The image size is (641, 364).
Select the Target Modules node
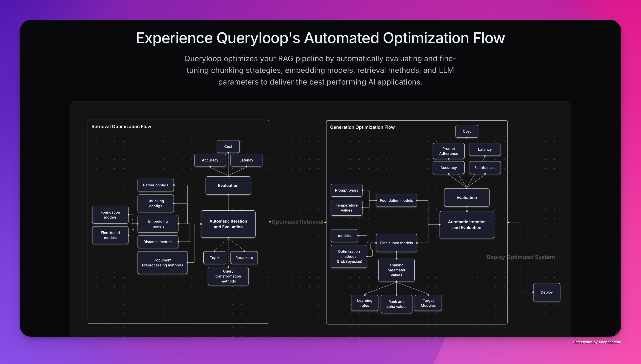(x=428, y=303)
